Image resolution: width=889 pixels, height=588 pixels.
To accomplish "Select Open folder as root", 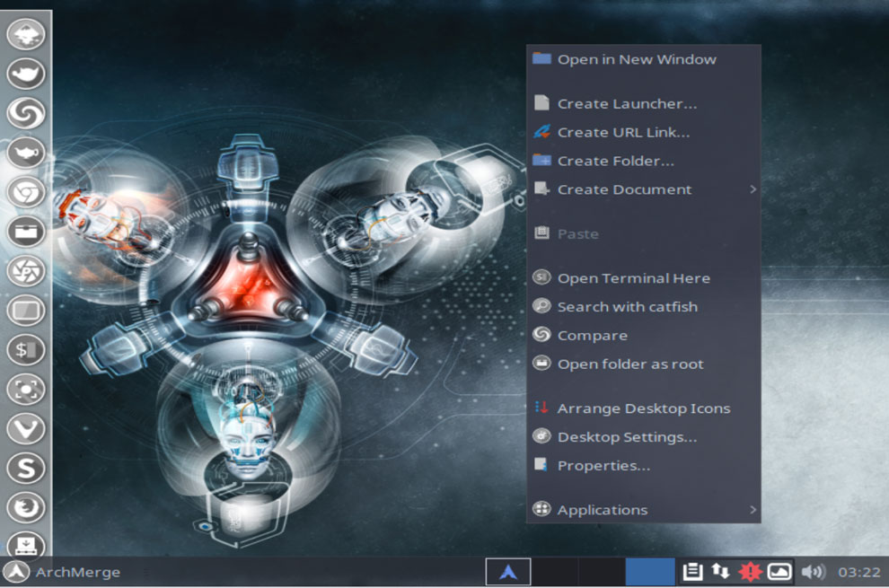I will click(644, 364).
